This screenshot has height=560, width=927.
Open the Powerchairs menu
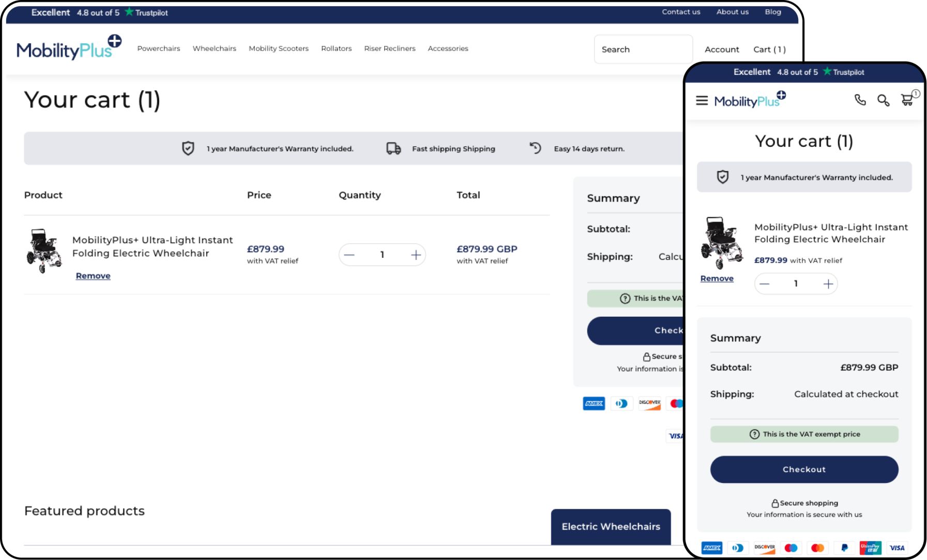click(x=159, y=49)
